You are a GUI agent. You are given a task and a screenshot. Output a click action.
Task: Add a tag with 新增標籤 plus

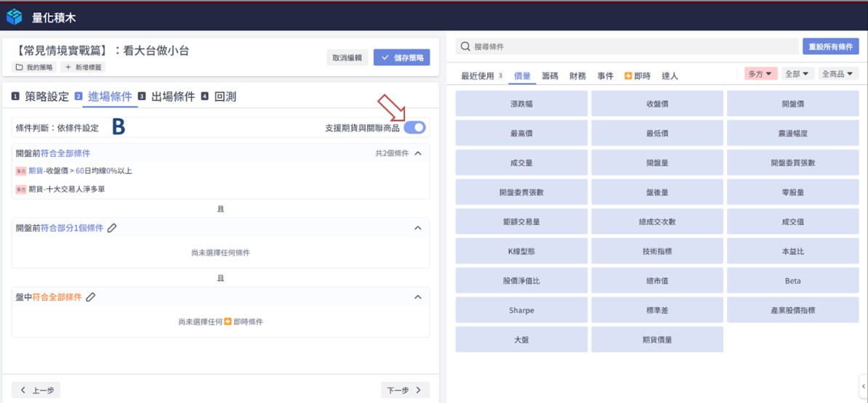[x=84, y=68]
